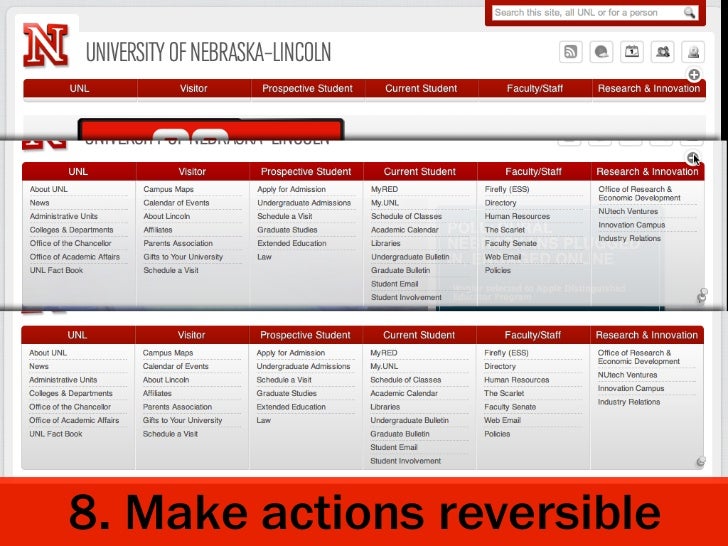Image resolution: width=728 pixels, height=546 pixels.
Task: Open My.UNL in bottom menu
Action: coord(384,366)
